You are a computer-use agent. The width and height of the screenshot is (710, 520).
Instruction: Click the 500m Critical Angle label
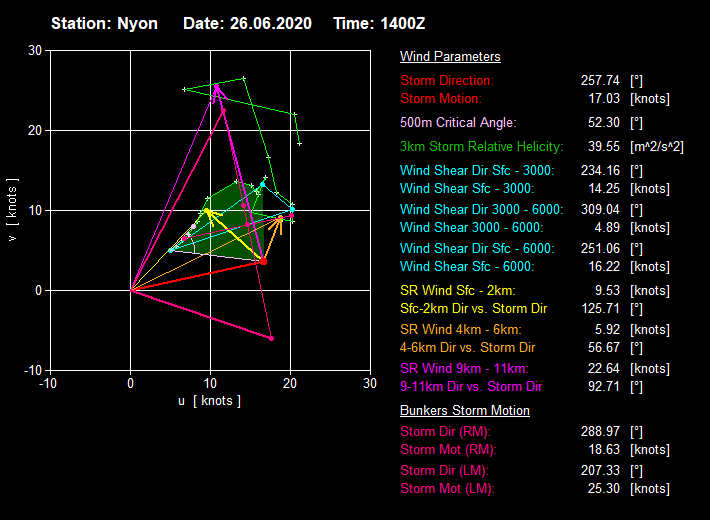pos(458,122)
